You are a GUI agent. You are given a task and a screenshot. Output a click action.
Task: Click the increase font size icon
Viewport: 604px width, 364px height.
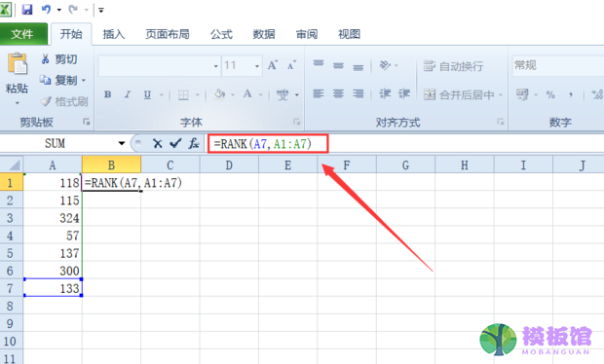point(273,65)
